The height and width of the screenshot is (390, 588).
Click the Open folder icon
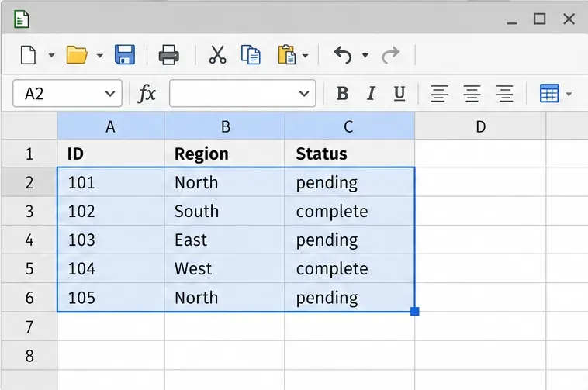pyautogui.click(x=77, y=55)
